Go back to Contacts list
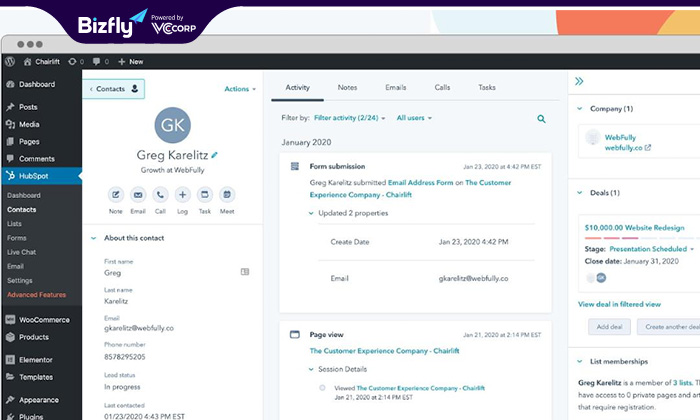The height and width of the screenshot is (420, 700). point(114,89)
